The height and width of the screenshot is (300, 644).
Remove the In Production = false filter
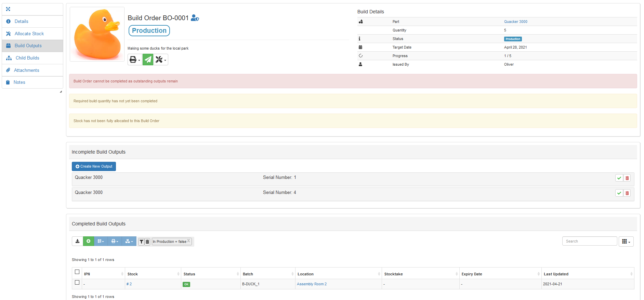[188, 241]
